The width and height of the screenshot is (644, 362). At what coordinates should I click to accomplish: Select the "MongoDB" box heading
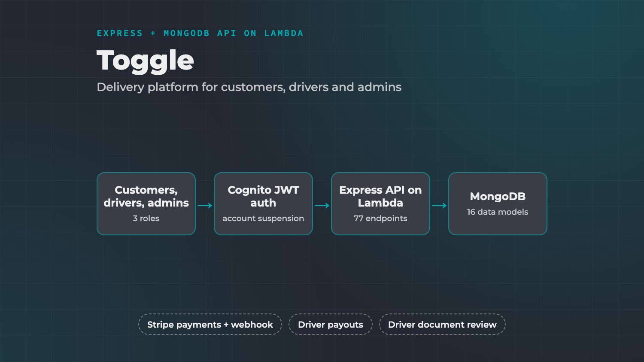pos(498,196)
